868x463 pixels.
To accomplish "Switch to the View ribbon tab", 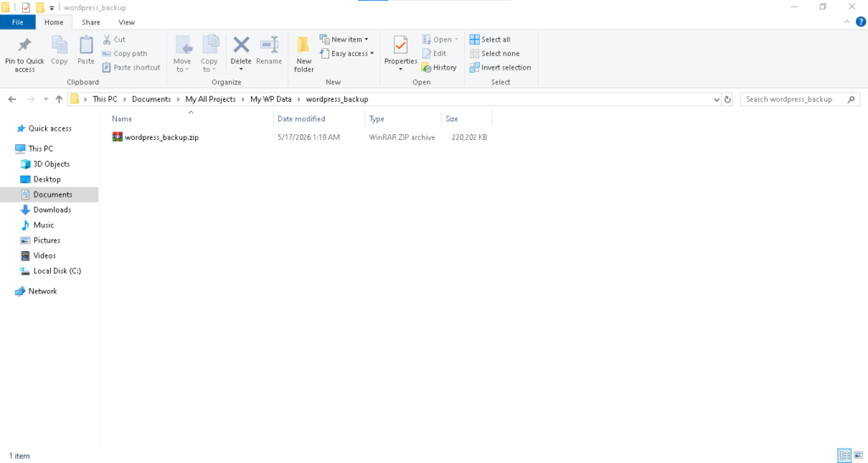I will pos(126,22).
